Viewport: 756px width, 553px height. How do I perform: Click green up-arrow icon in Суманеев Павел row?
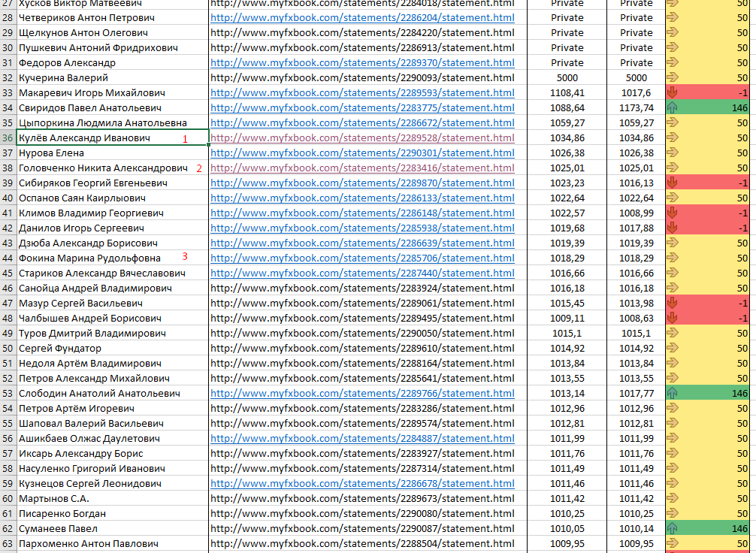tap(672, 528)
